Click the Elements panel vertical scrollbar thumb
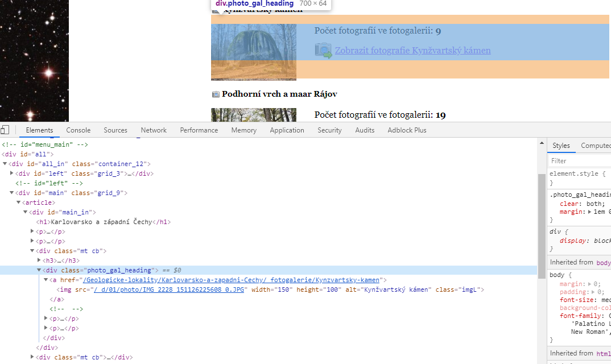Viewport: 611px width, 364px height. tap(542, 226)
